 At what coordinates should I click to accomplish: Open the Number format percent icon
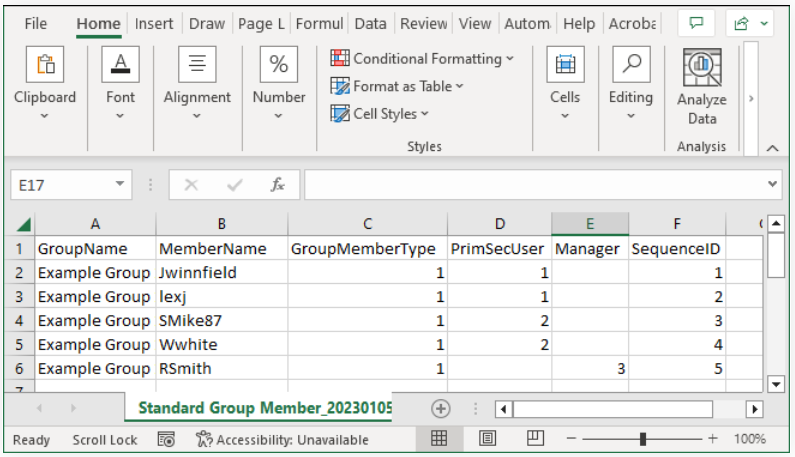pos(279,66)
